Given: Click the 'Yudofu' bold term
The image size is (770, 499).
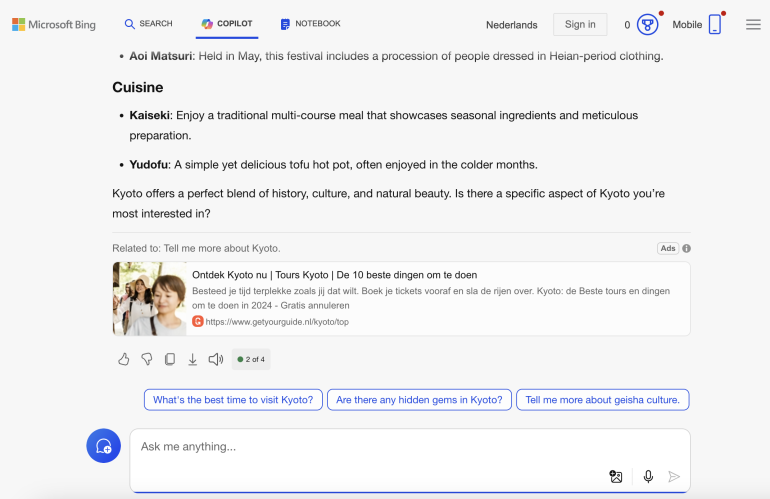Looking at the screenshot, I should [x=148, y=165].
